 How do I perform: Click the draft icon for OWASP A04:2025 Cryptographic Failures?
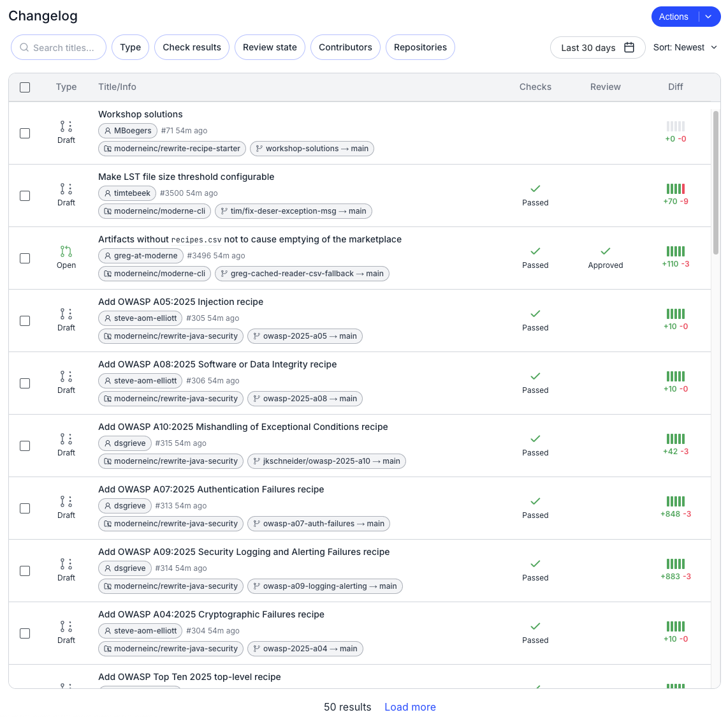pos(66,626)
